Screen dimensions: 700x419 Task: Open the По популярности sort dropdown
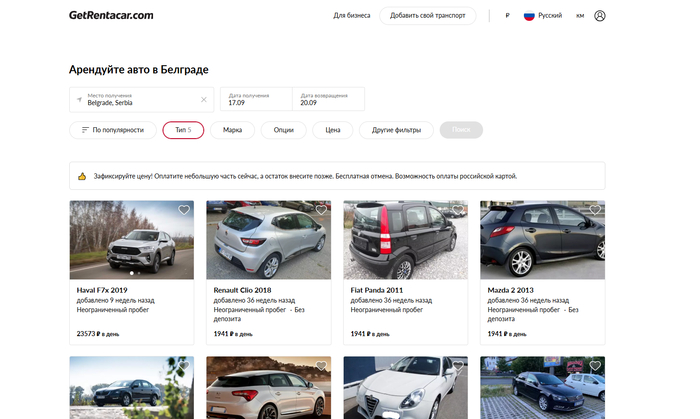tap(113, 130)
